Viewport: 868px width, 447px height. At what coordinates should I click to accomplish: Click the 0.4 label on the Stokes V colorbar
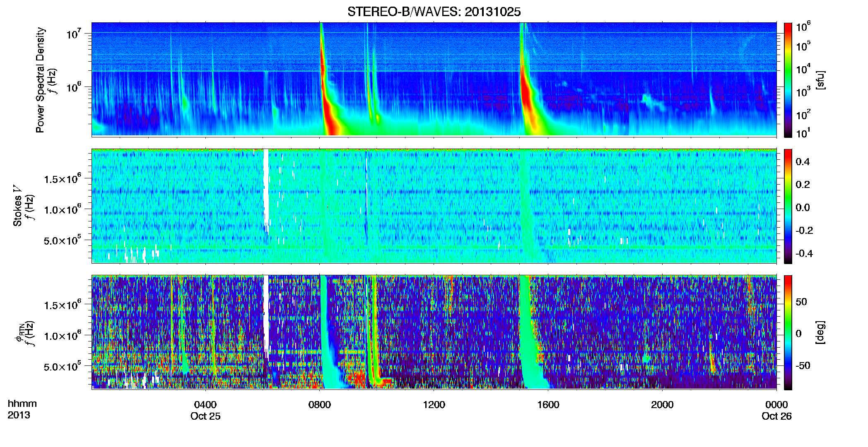[x=803, y=161]
